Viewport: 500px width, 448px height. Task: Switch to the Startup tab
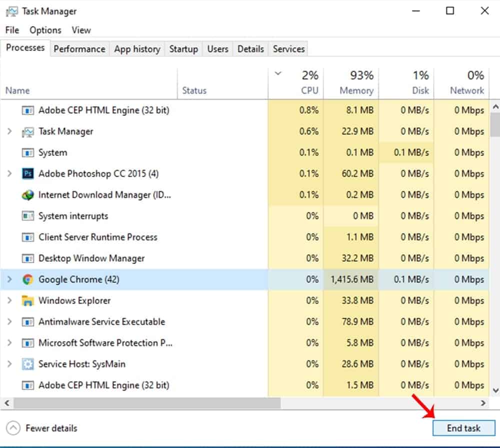(x=183, y=49)
